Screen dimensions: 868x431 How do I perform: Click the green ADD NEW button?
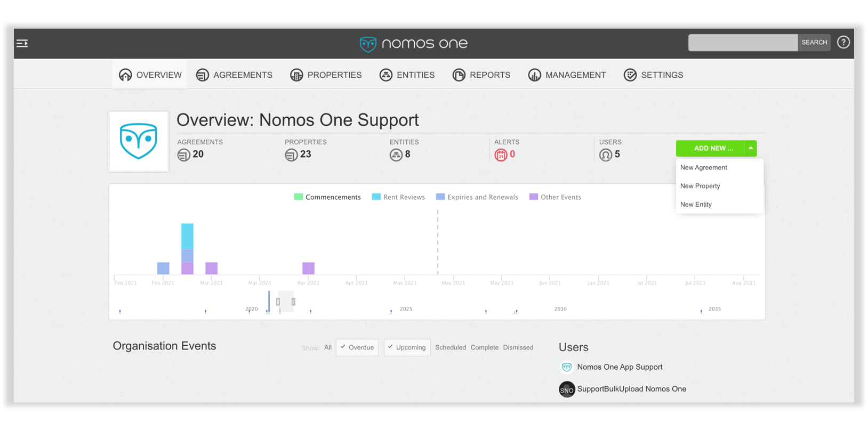[x=710, y=148]
